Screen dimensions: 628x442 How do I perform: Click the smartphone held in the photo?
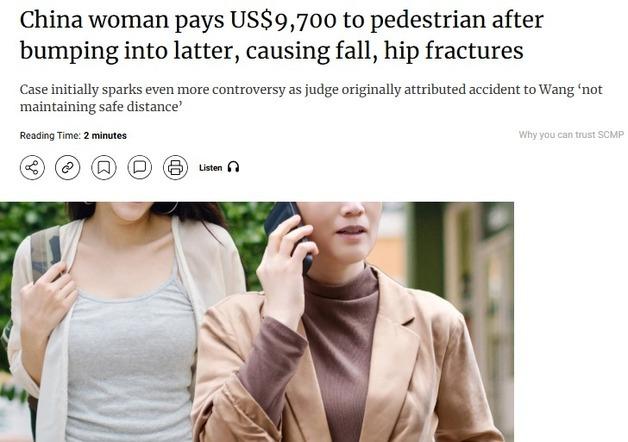288,234
